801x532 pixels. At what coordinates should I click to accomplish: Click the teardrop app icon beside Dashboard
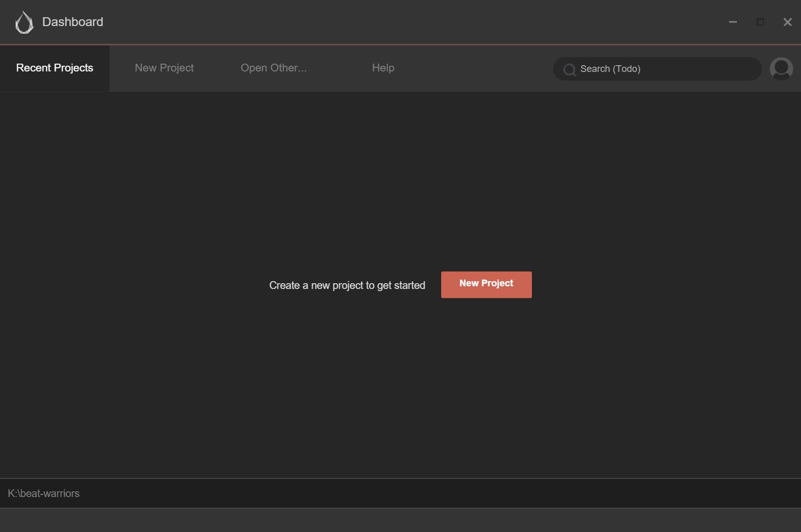click(23, 22)
